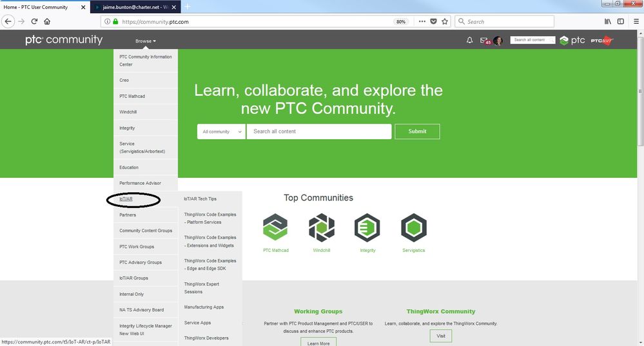
Task: Select Service (Servigistics/Arbortext) menu item
Action: pyautogui.click(x=146, y=148)
